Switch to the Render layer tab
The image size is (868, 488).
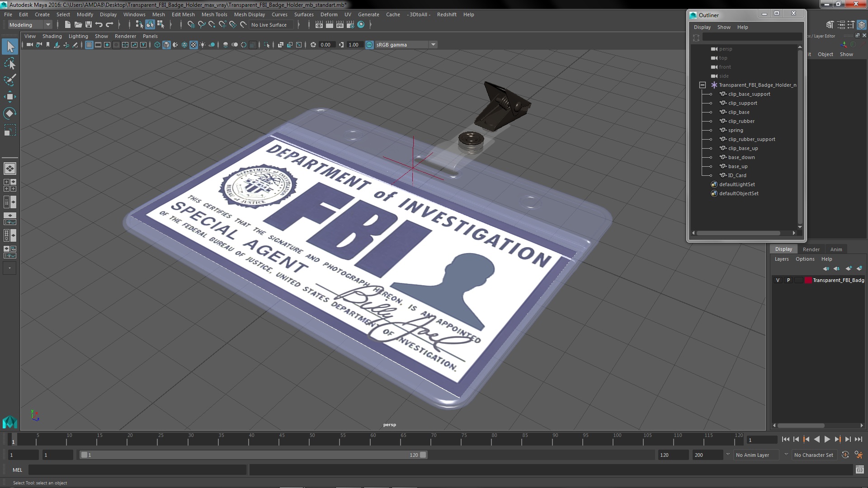click(x=811, y=249)
